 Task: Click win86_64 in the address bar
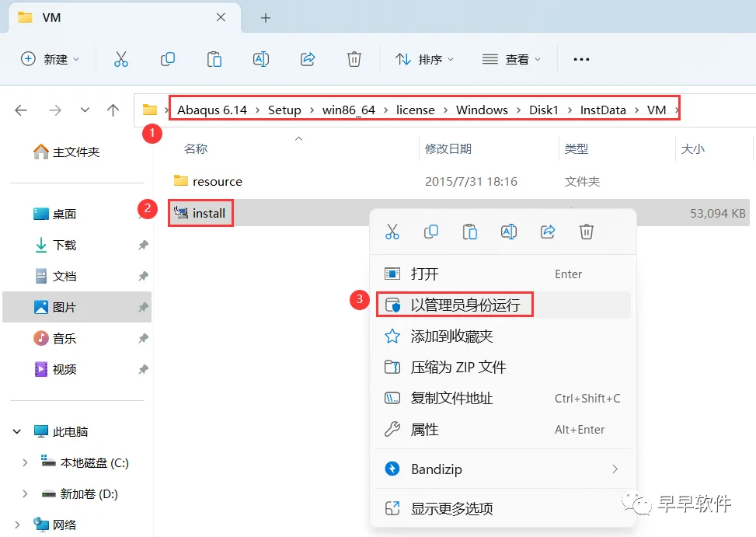[x=349, y=110]
